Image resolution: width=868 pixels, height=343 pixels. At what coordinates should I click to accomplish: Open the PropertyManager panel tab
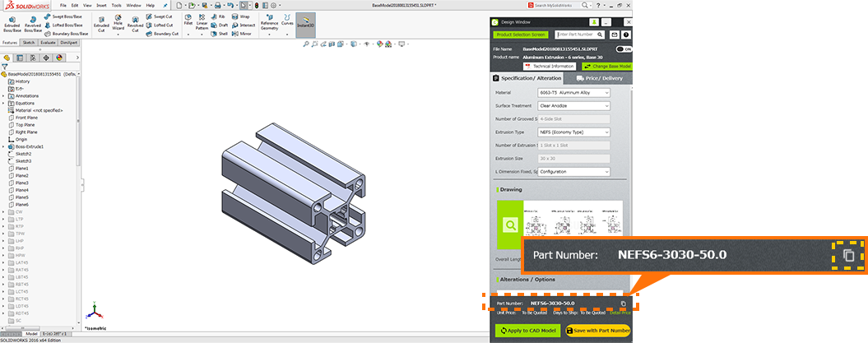20,58
